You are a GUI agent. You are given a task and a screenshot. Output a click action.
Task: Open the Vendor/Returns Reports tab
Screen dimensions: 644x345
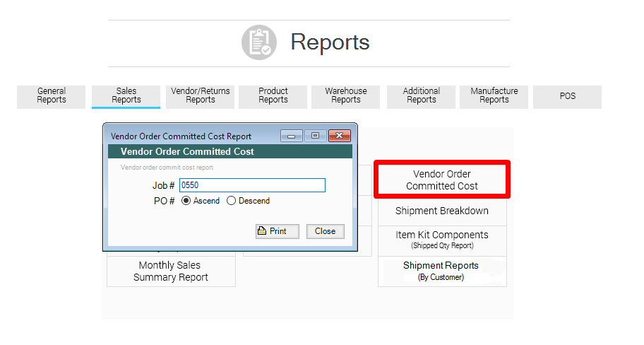[x=201, y=96]
